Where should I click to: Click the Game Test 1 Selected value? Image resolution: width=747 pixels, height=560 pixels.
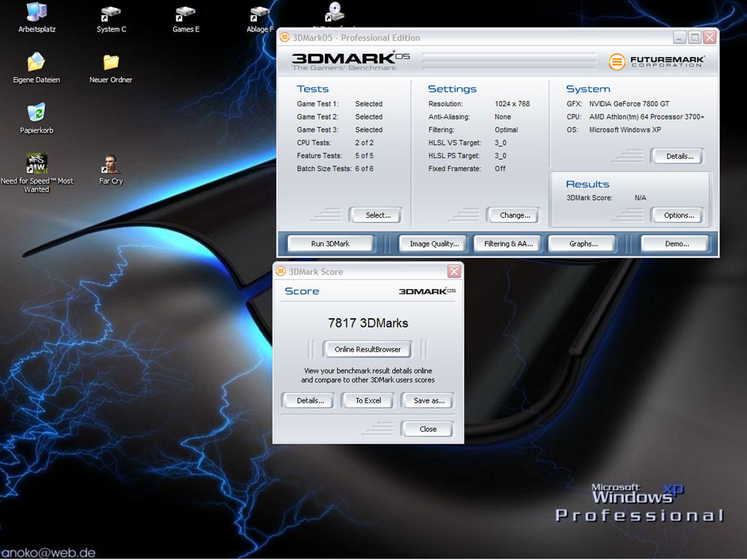pyautogui.click(x=369, y=104)
